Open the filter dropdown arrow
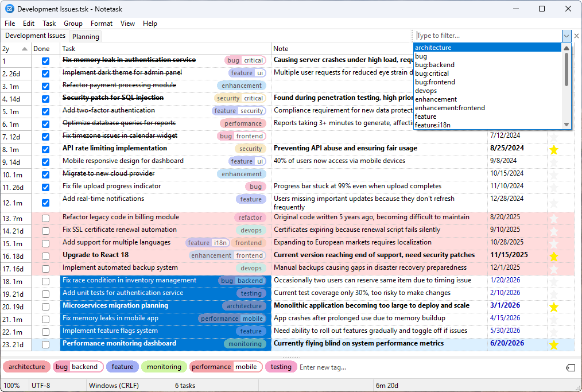Image resolution: width=582 pixels, height=392 pixels. click(x=566, y=36)
